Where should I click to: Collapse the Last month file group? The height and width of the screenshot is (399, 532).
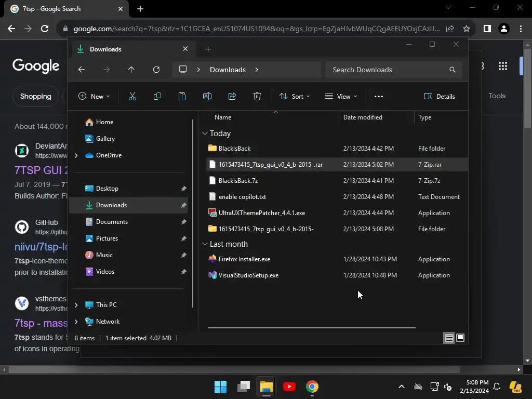coord(205,244)
